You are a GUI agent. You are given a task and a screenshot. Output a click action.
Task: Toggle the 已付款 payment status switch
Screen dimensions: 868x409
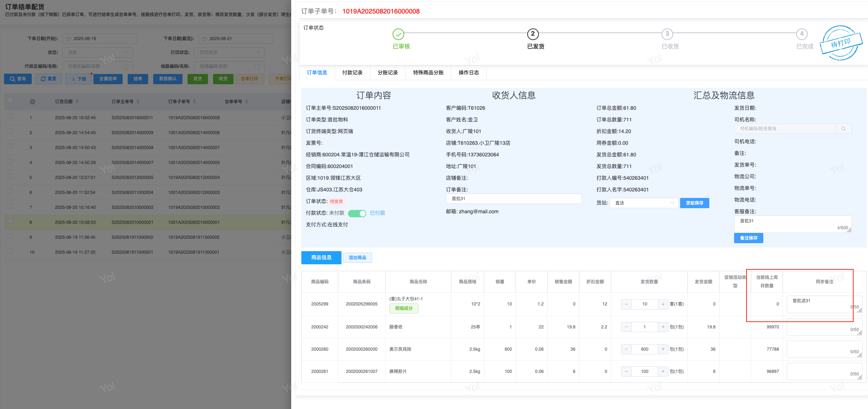pos(357,214)
